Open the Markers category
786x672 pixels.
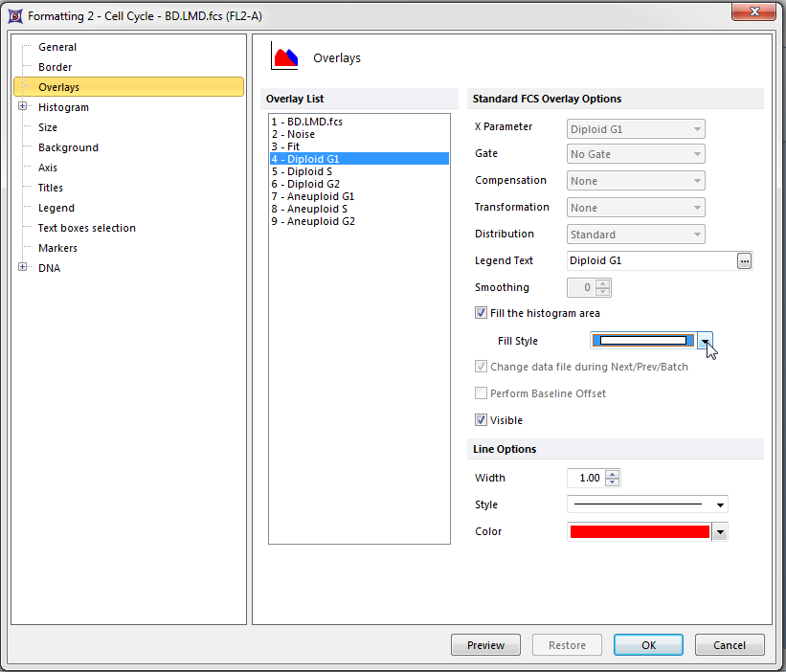click(x=57, y=248)
